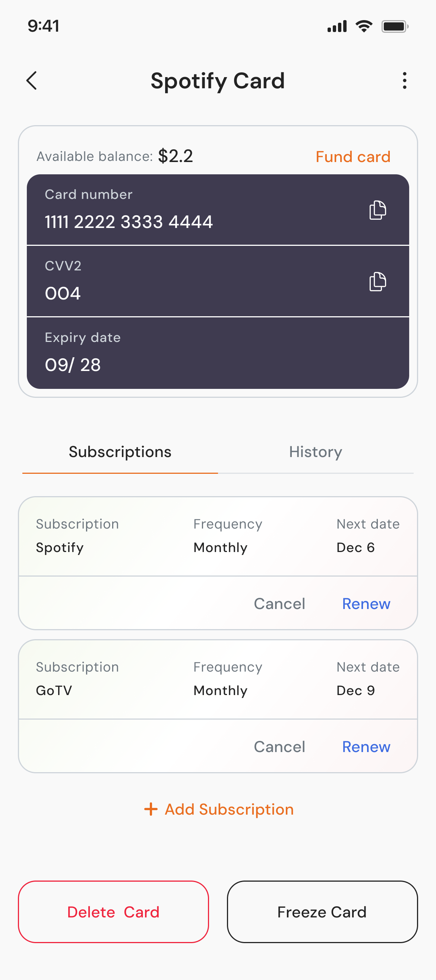Tap the expiry date 09/28 field

[73, 365]
